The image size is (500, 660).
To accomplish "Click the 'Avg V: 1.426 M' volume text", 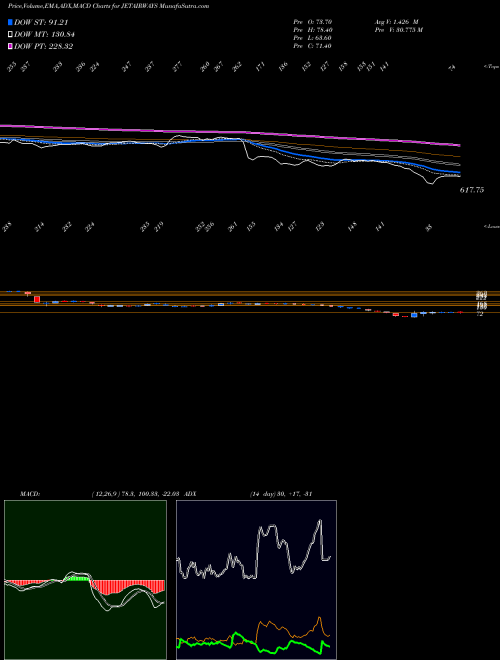I will click(396, 21).
